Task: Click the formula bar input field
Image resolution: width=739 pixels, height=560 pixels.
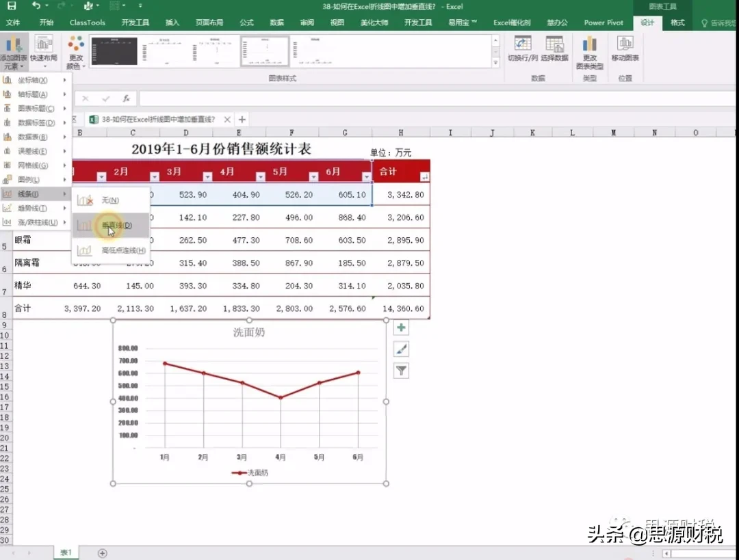Action: 438,98
